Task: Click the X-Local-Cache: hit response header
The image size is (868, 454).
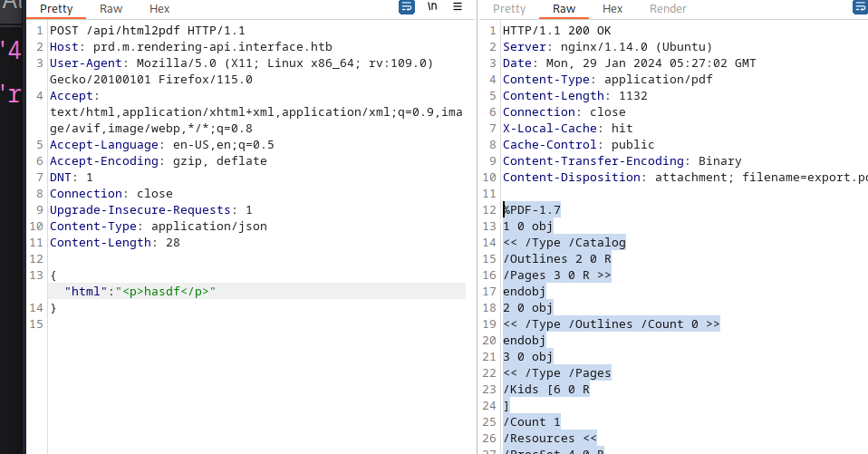Action: click(567, 129)
